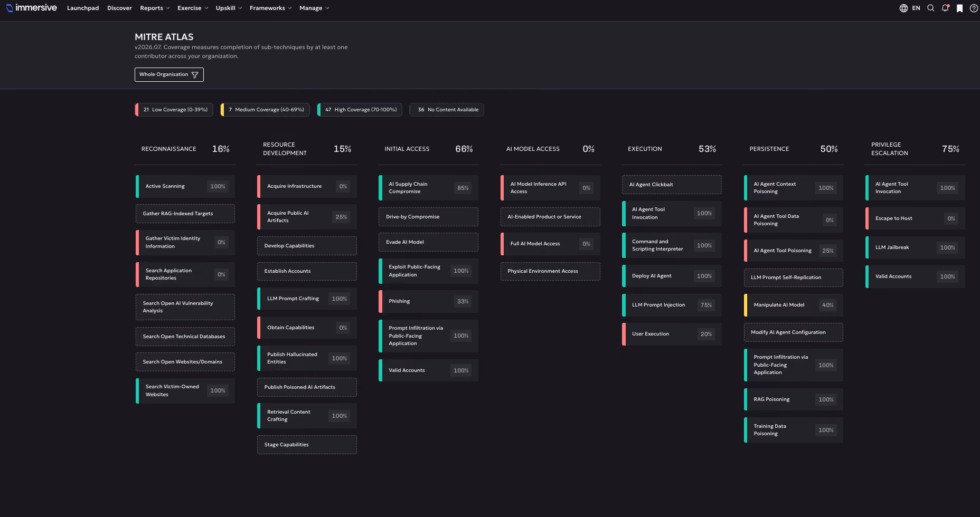Expand the Manage menu
Image resolution: width=980 pixels, height=517 pixels.
coord(314,8)
